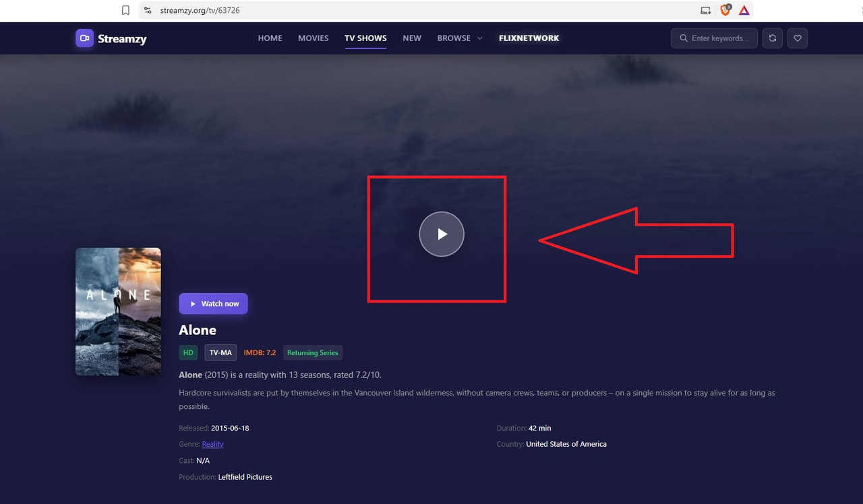Viewport: 863px width, 504px height.
Task: Open the Alone poster thumbnail
Action: pos(118,311)
